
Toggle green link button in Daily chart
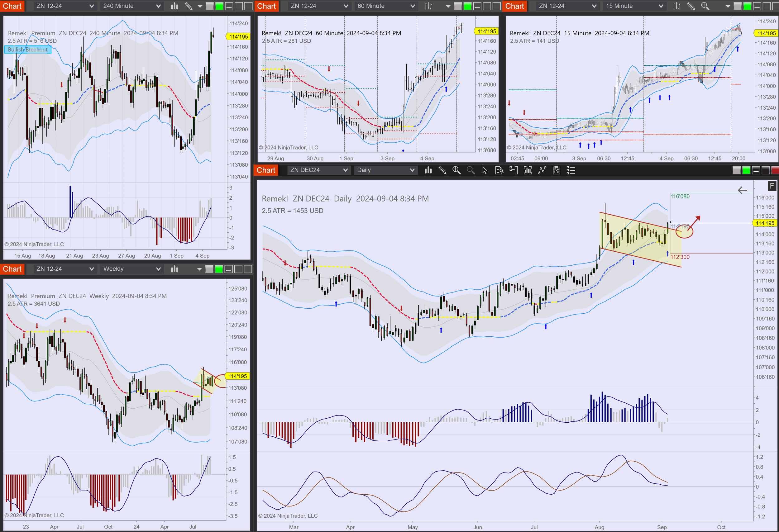(x=746, y=170)
